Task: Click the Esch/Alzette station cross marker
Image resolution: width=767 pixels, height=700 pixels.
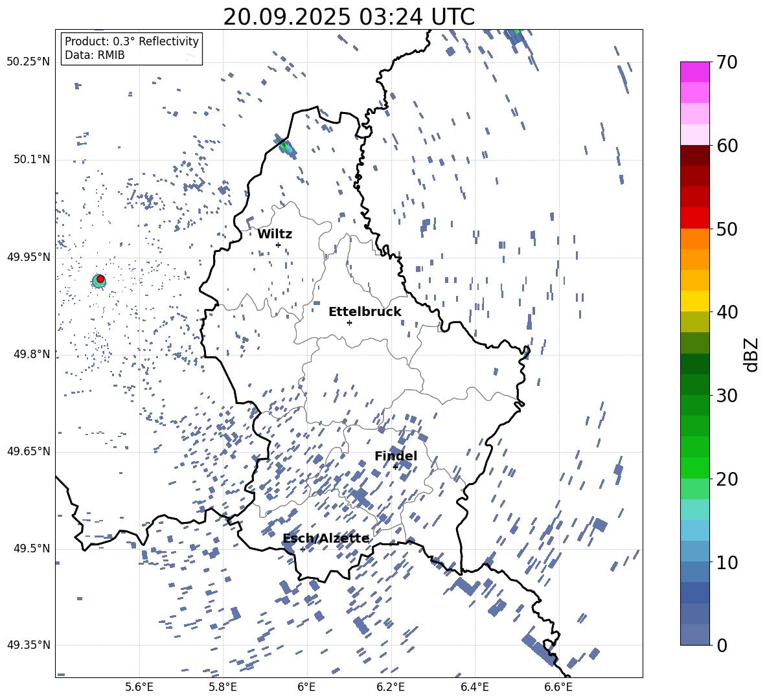Action: click(x=303, y=549)
